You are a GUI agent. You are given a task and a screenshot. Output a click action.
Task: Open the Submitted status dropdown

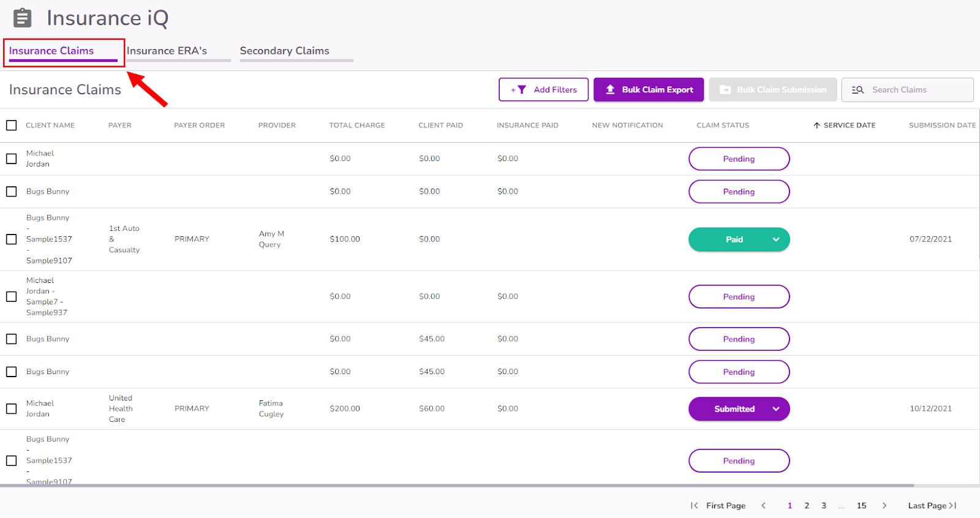[x=776, y=409]
